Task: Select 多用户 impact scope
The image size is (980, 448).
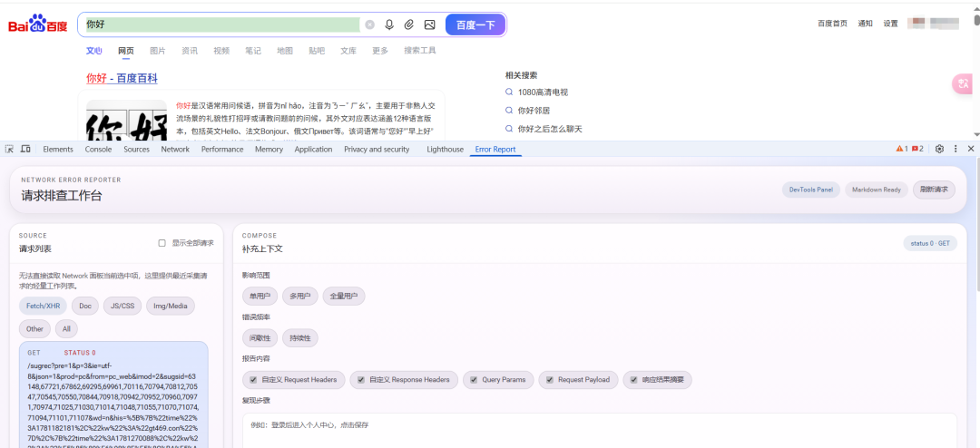Action: tap(300, 297)
